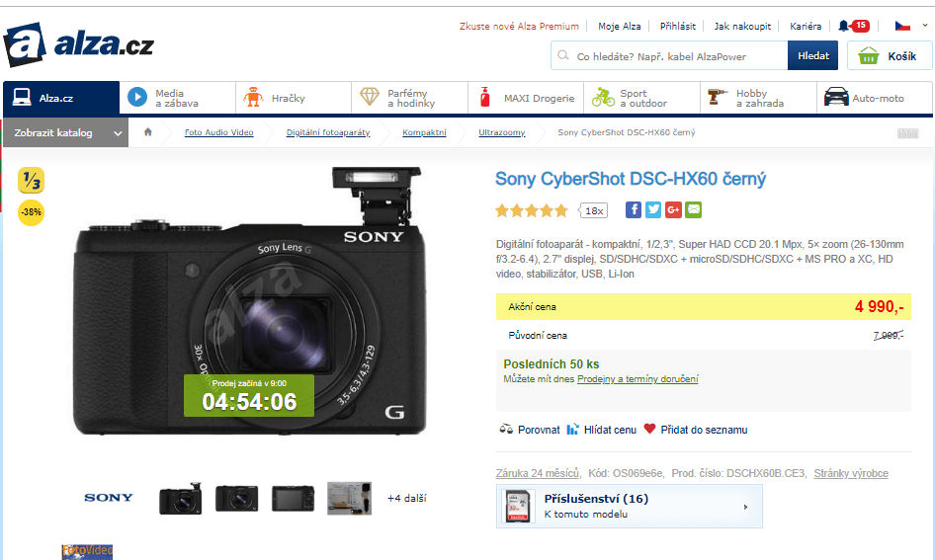Expand the language dropdown arrow
Screen dimensions: 935x560
(x=925, y=26)
